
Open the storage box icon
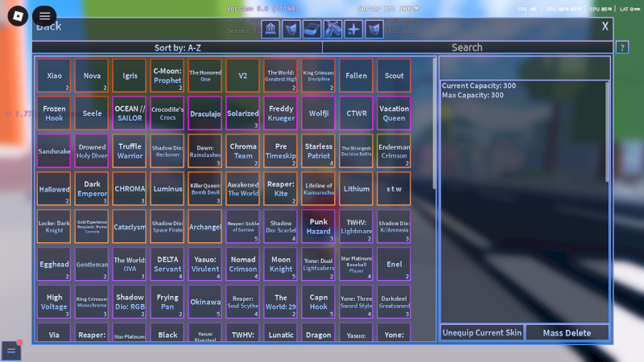click(312, 30)
